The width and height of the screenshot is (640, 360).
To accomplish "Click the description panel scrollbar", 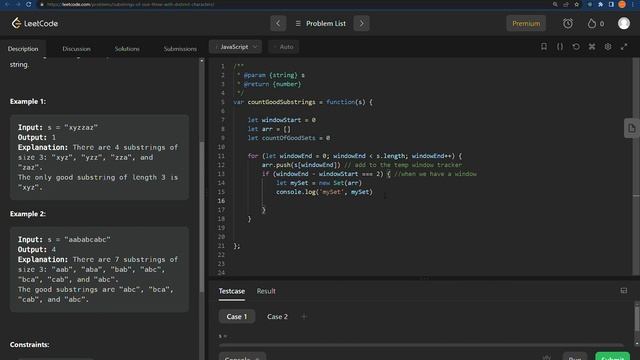I will (x=202, y=216).
